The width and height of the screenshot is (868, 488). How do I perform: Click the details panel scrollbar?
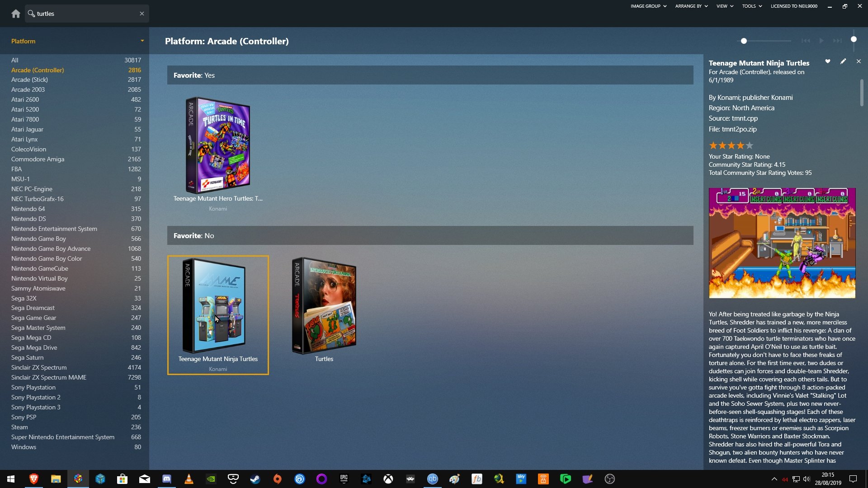(862, 93)
